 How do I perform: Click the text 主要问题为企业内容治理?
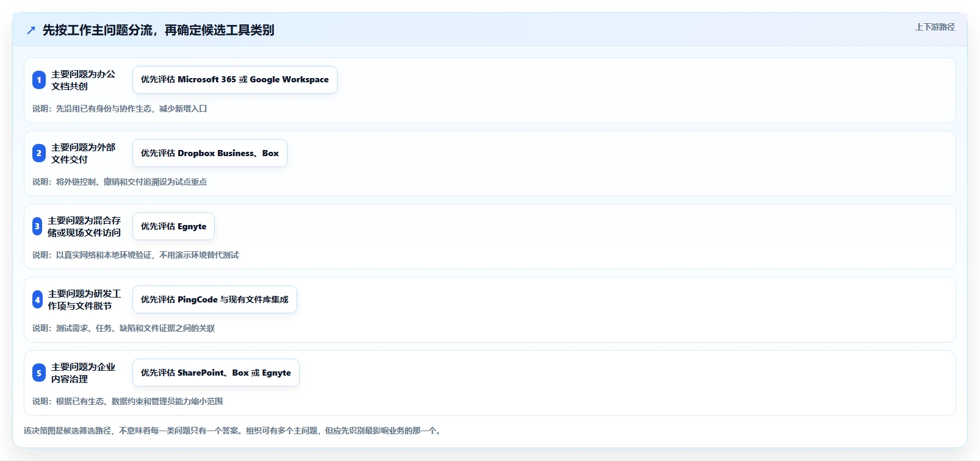click(x=83, y=373)
